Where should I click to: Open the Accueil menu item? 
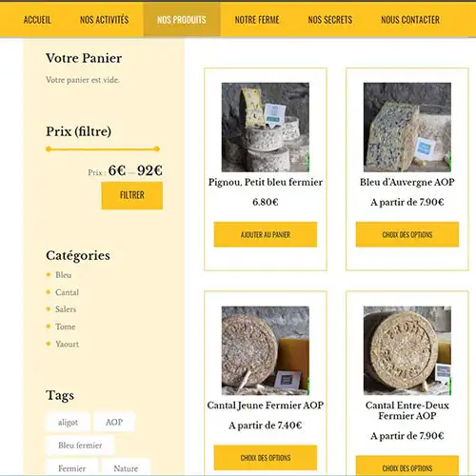pos(37,20)
